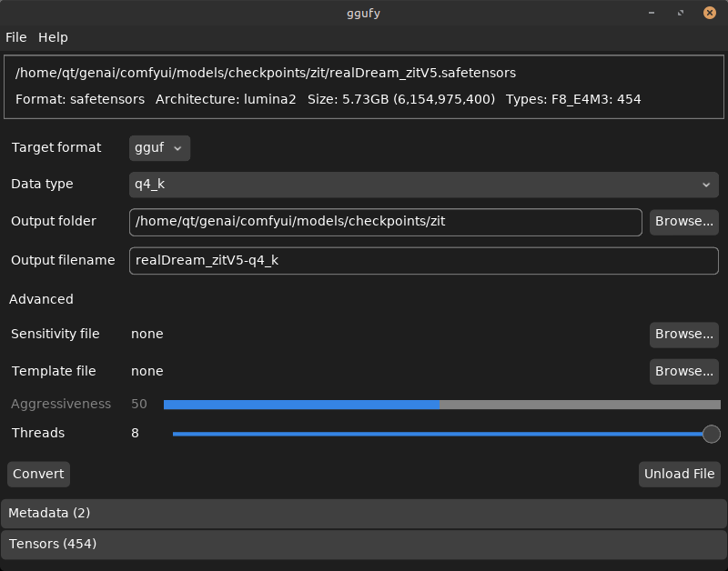
Task: Click the Output filename input field
Action: pyautogui.click(x=423, y=261)
